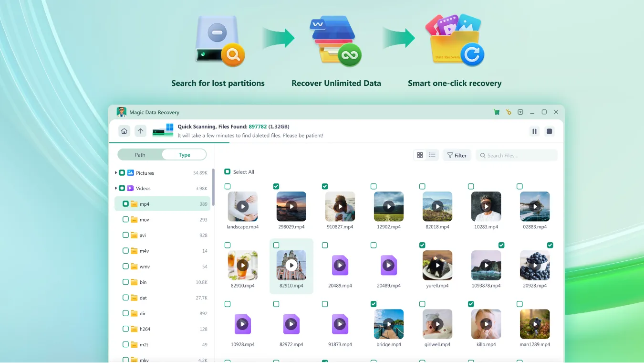Select the Type tab
Screen dimensions: 644x363
click(184, 155)
